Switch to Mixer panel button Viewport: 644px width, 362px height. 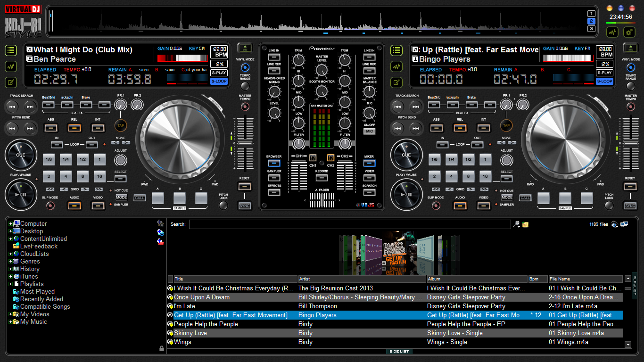coord(369,163)
